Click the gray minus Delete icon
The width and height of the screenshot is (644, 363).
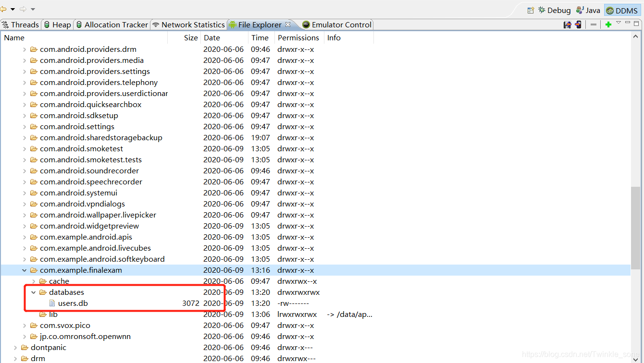tap(594, 24)
